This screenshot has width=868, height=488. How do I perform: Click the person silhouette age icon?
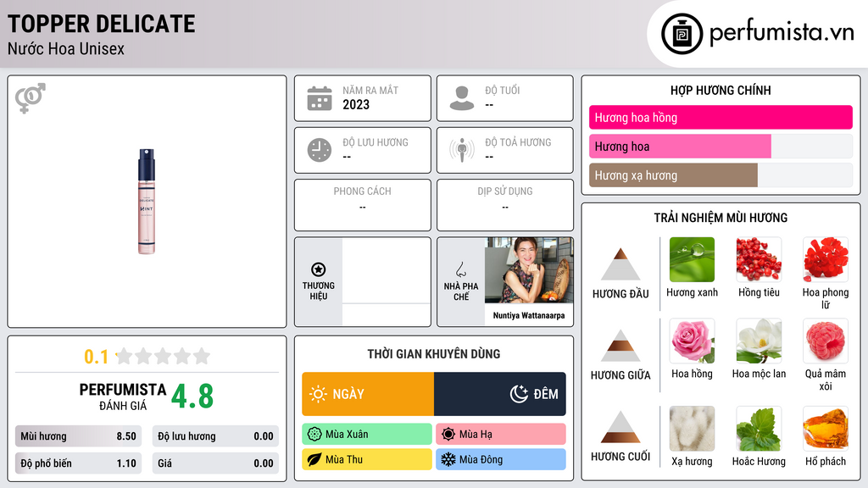[462, 98]
